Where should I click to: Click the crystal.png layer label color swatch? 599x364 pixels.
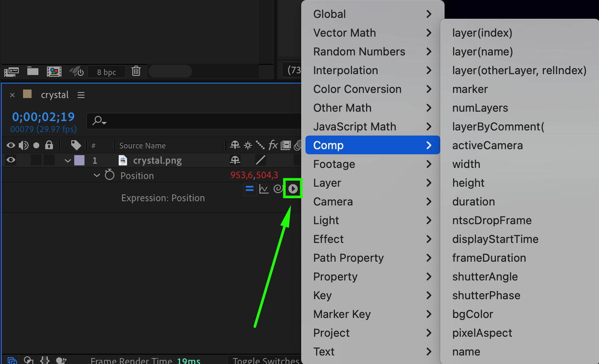coord(79,160)
